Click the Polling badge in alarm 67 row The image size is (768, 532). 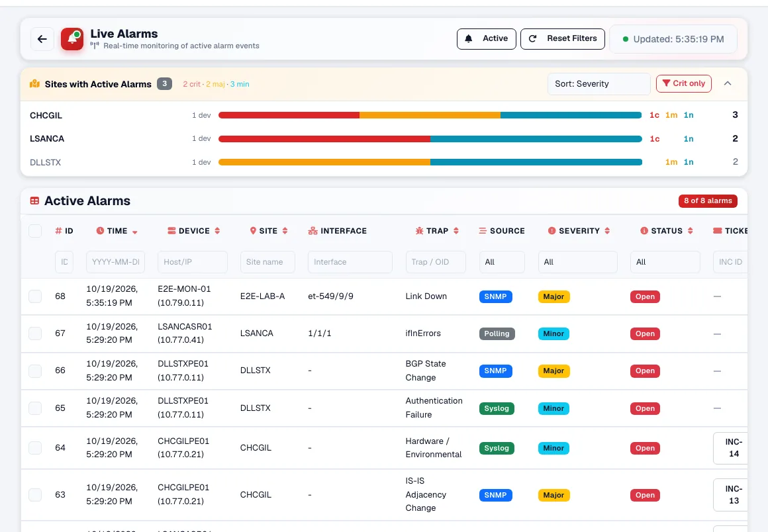pyautogui.click(x=497, y=333)
